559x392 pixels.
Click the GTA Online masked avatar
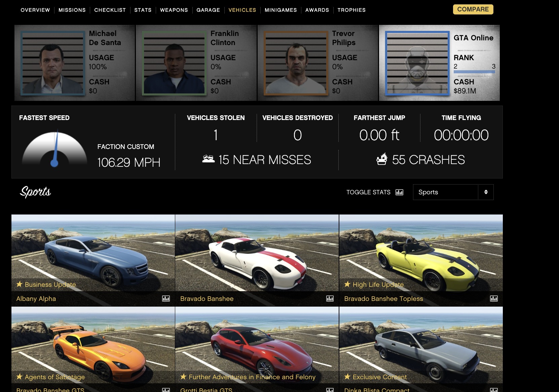pos(417,63)
